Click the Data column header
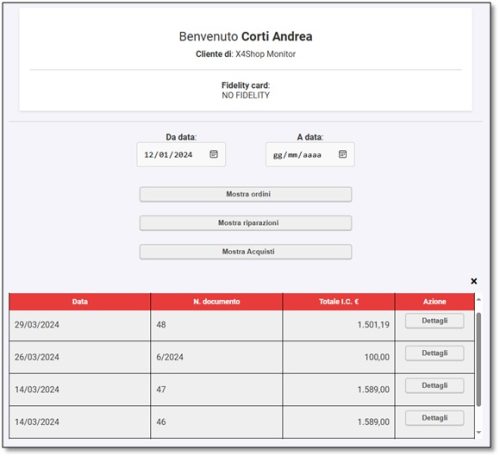 click(80, 302)
